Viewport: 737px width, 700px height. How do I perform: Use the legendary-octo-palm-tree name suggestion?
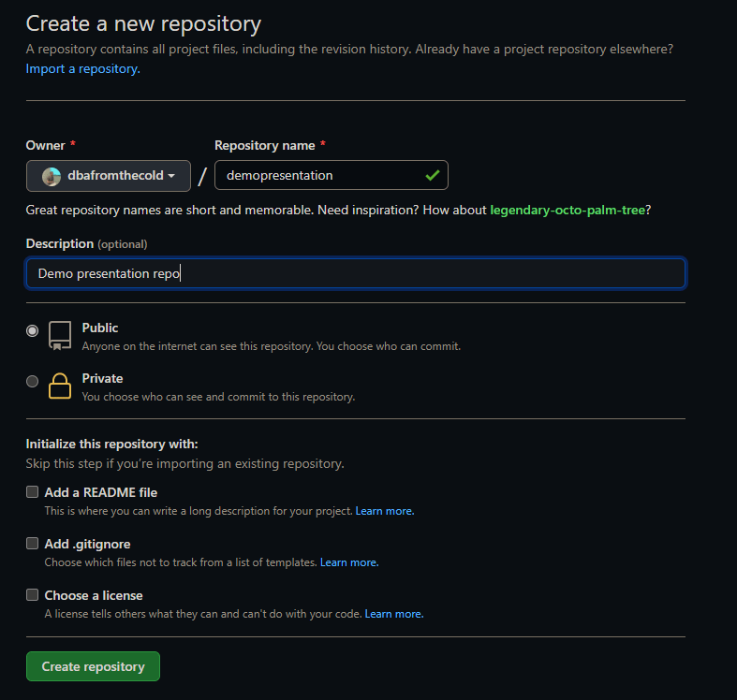[567, 210]
